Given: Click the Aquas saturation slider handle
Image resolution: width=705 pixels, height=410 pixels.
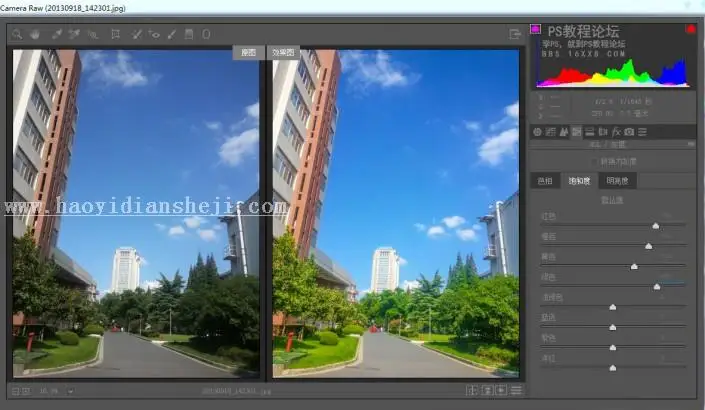Looking at the screenshot, I should pyautogui.click(x=612, y=307).
